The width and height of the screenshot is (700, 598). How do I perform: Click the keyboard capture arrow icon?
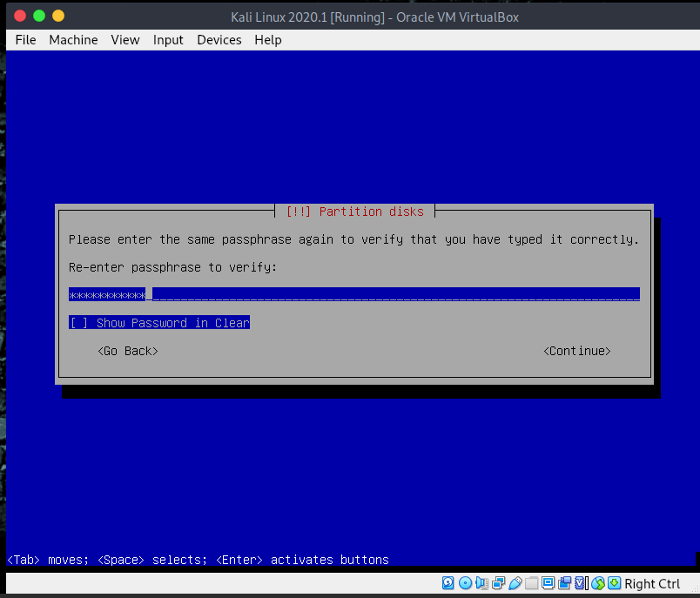tap(615, 583)
